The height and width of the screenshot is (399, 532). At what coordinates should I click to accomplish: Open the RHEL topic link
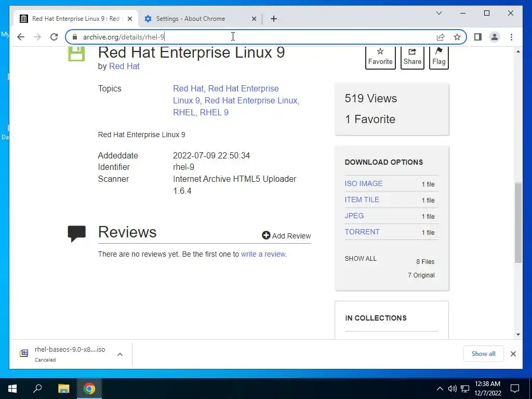point(184,112)
